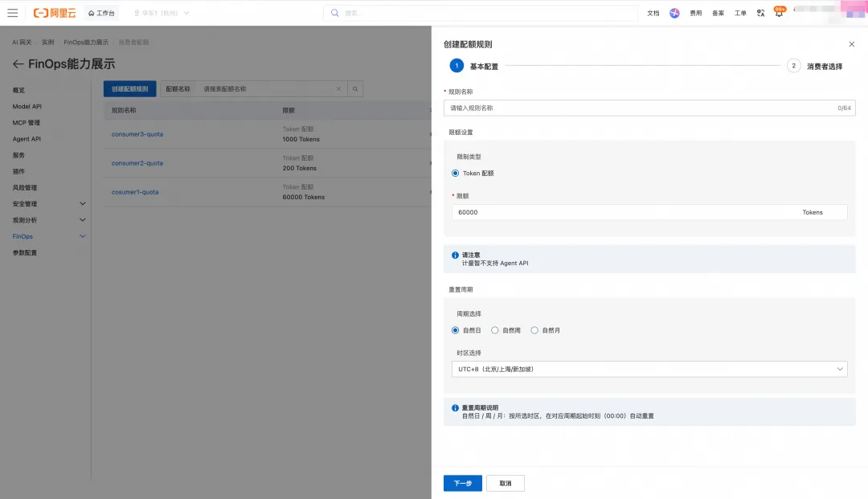The image size is (868, 499).
Task: Focus the top global search box
Action: [481, 13]
